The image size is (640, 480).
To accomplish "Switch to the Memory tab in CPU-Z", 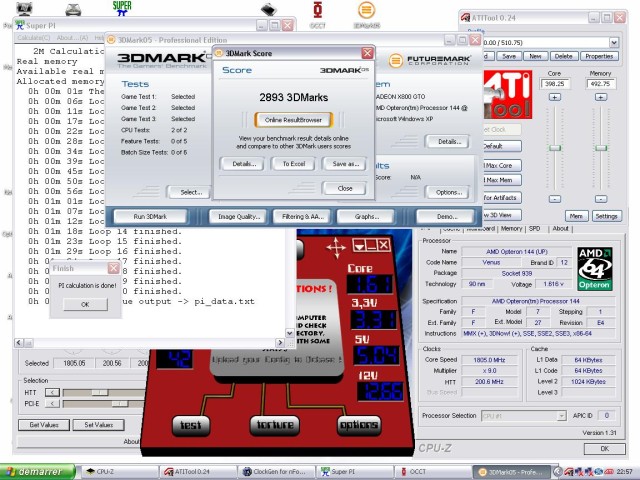I will point(509,228).
